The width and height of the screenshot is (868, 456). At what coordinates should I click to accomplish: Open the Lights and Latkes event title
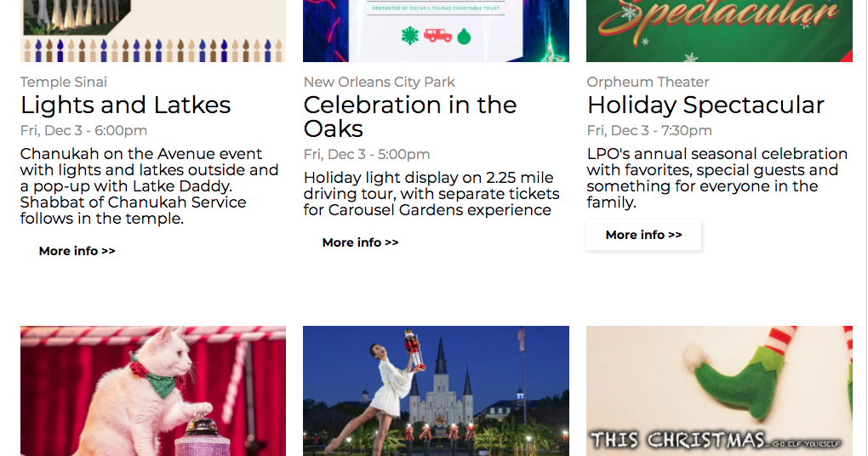[x=126, y=105]
